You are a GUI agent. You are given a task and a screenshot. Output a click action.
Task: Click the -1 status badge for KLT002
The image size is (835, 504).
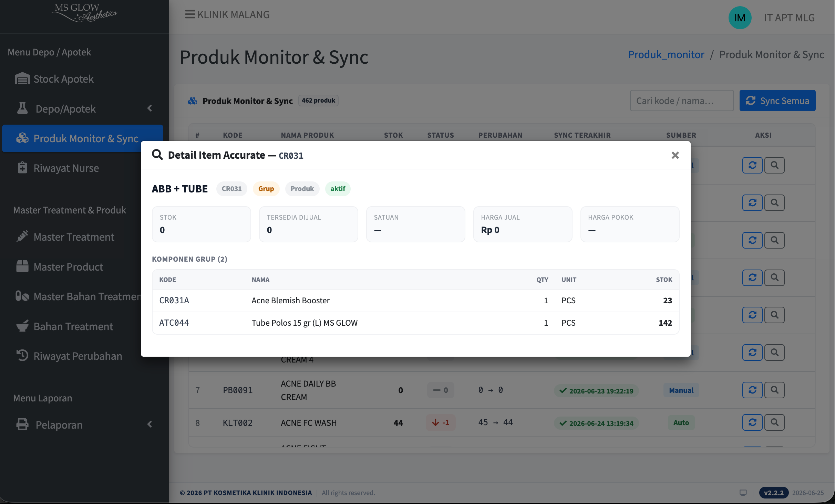click(x=441, y=422)
